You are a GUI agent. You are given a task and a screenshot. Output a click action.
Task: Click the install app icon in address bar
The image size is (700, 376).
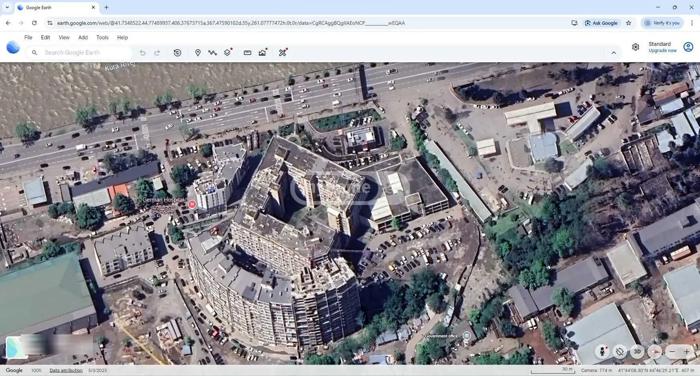coord(574,23)
